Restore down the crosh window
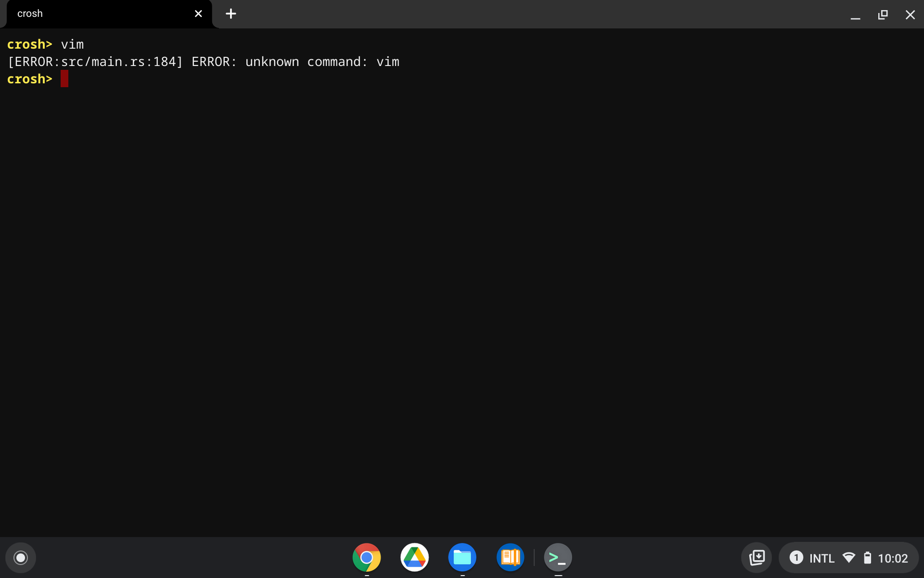Image resolution: width=924 pixels, height=578 pixels. coord(883,14)
